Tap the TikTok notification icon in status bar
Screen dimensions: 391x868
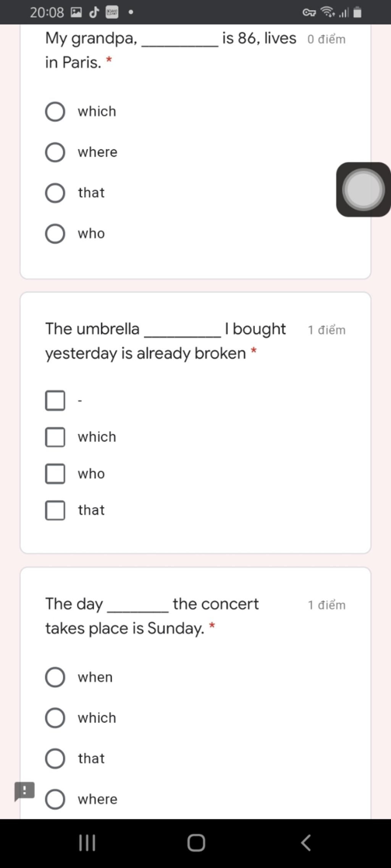tap(94, 13)
